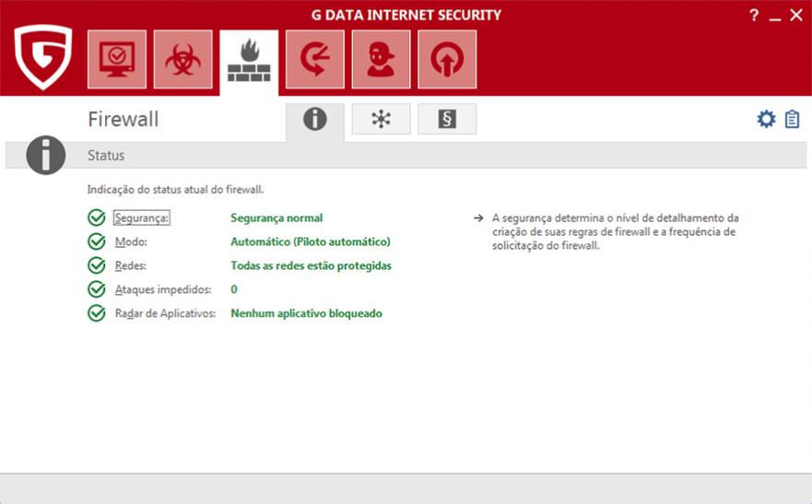Open the backup restore arrow icon
Viewport: 812px width, 504px height.
coord(315,59)
